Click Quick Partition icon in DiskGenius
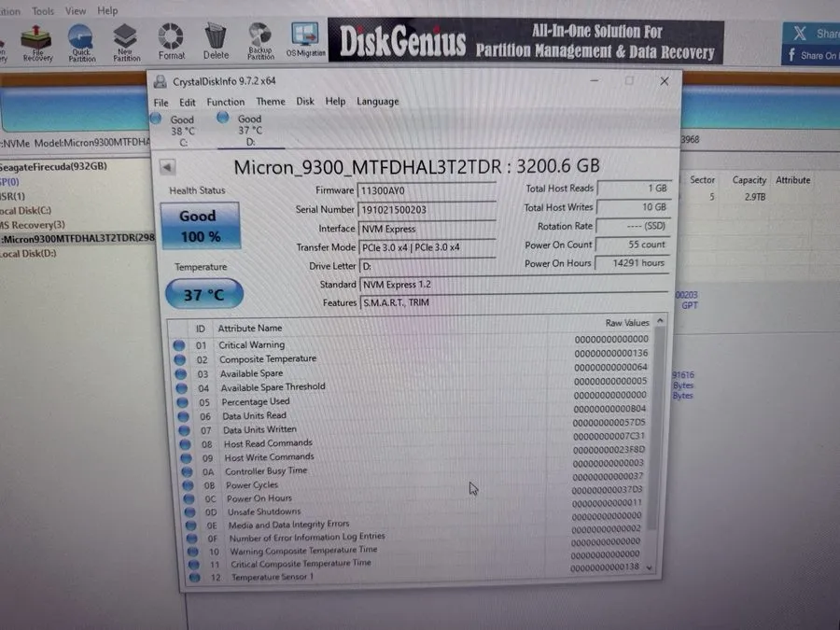 (81, 43)
